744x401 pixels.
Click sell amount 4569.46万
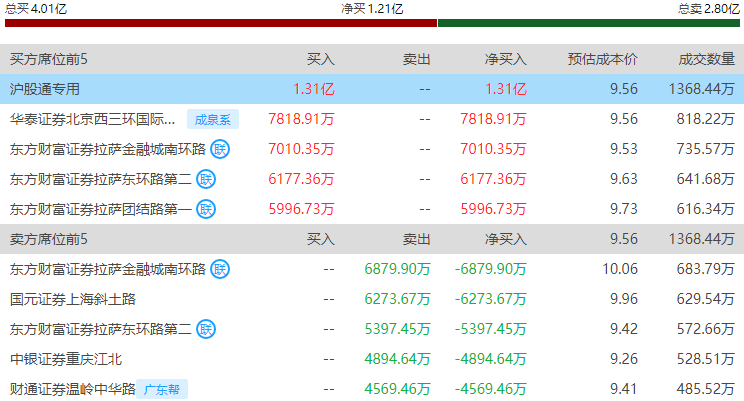coord(398,389)
